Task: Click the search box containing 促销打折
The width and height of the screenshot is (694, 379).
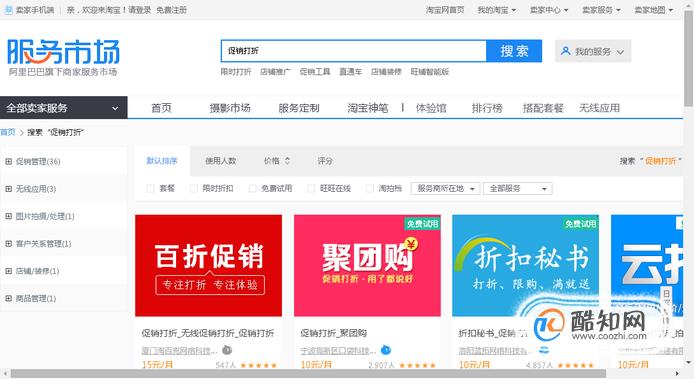Action: [x=354, y=51]
